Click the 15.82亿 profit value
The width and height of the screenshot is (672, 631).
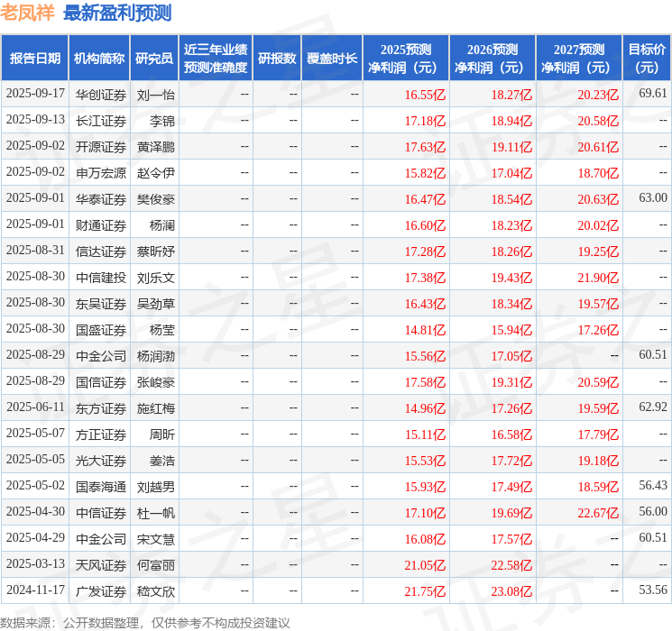425,173
